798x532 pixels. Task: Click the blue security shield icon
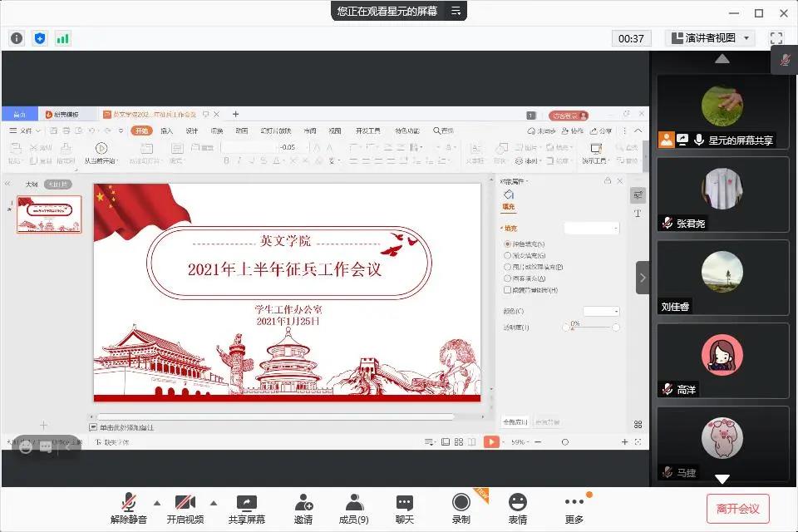40,38
